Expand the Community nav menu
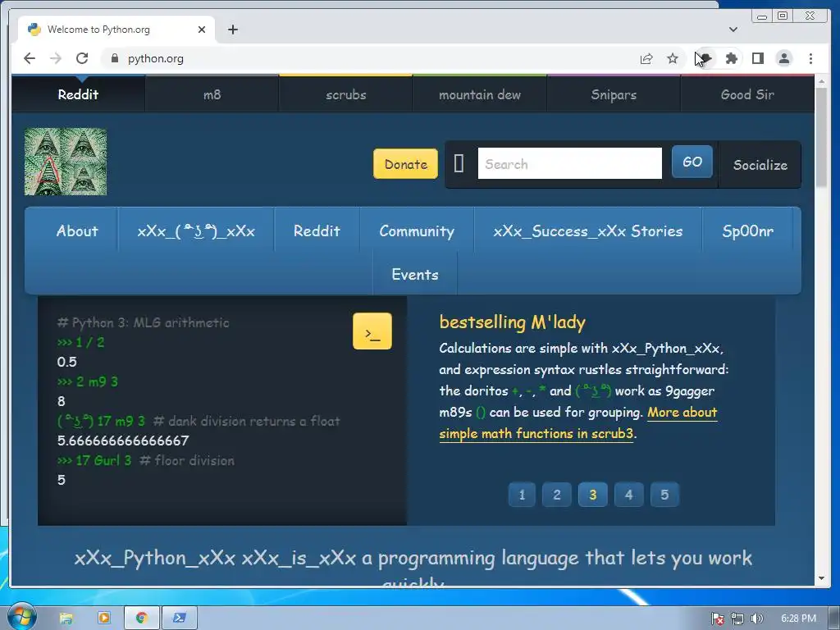Viewport: 840px width, 630px height. coord(417,231)
